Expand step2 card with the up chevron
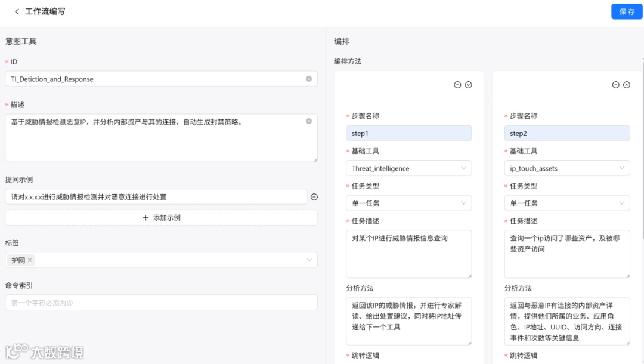Image resolution: width=644 pixels, height=364 pixels. point(626,85)
